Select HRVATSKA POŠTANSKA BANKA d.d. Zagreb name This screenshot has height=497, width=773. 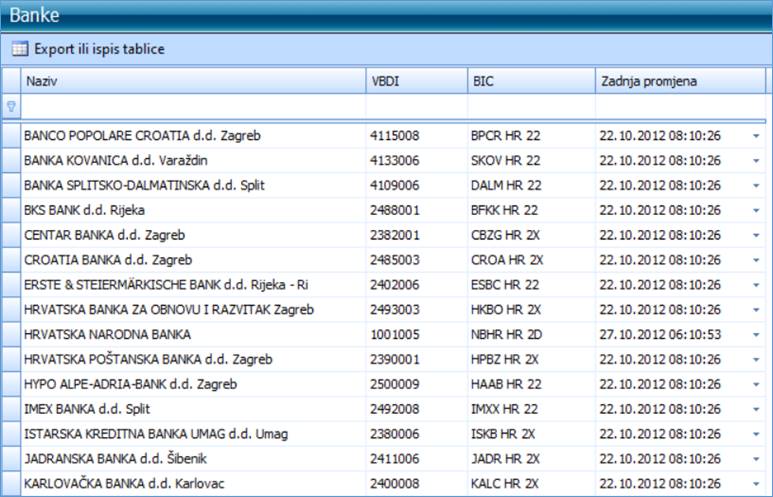tap(148, 359)
